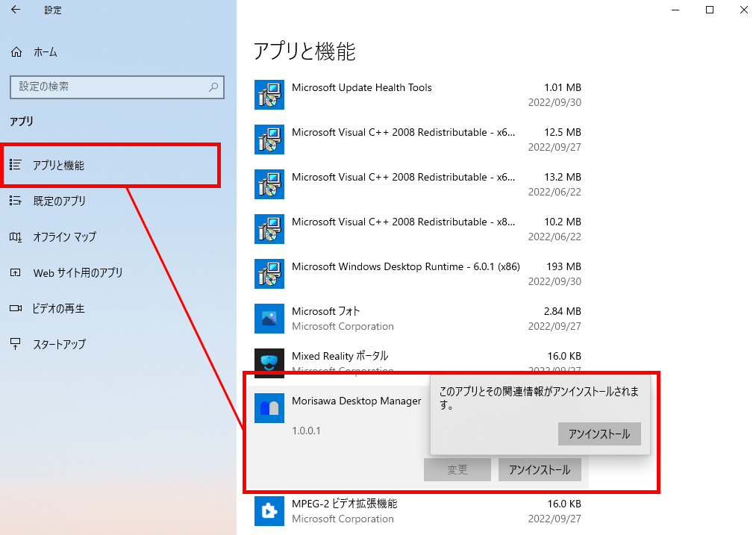Click the search magnifier icon
The image size is (756, 535).
[213, 87]
